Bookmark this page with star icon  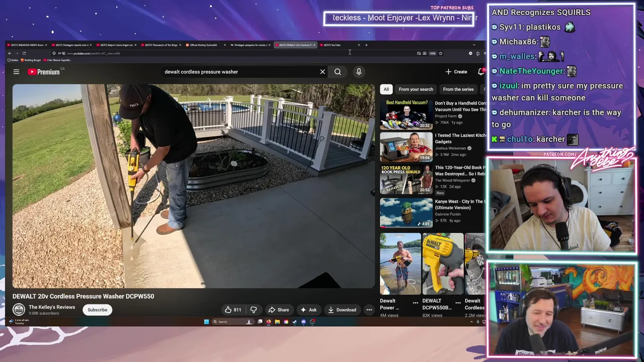440,53
